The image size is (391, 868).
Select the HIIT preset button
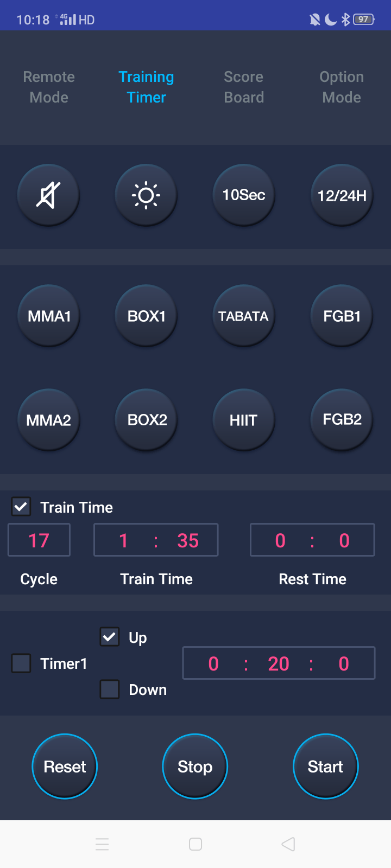coord(243,420)
